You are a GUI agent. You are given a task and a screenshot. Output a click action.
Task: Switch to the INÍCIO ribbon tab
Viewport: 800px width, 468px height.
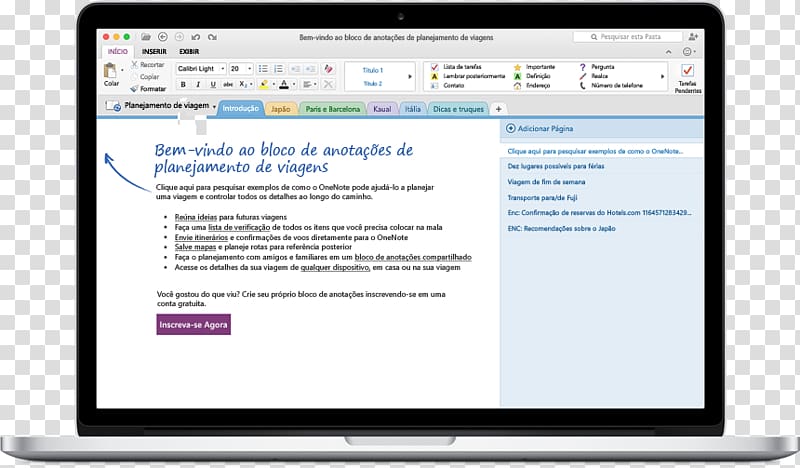click(117, 52)
